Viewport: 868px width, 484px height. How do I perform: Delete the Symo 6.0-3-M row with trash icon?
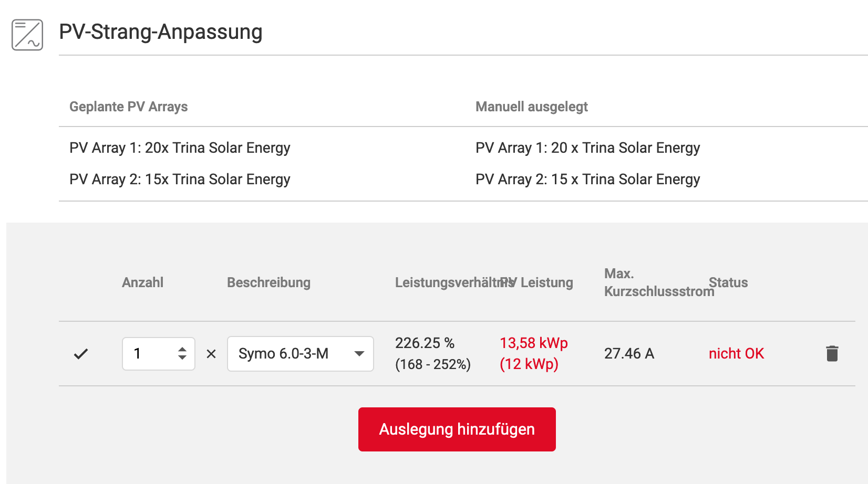pyautogui.click(x=832, y=353)
